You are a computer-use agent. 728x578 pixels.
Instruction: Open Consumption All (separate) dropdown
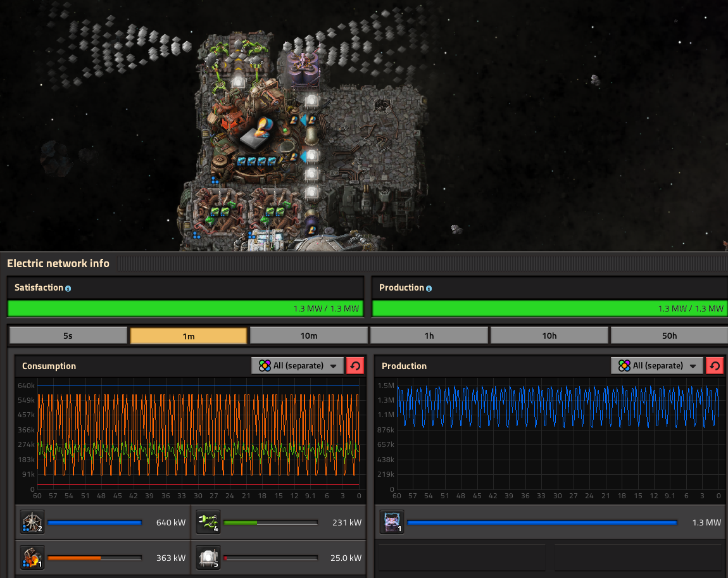point(298,366)
